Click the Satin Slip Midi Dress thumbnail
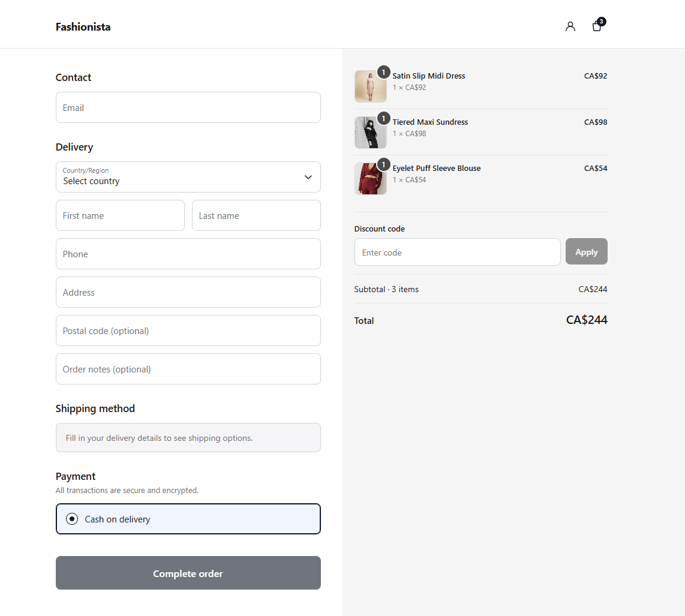Viewport: 685px width, 616px height. [x=371, y=86]
